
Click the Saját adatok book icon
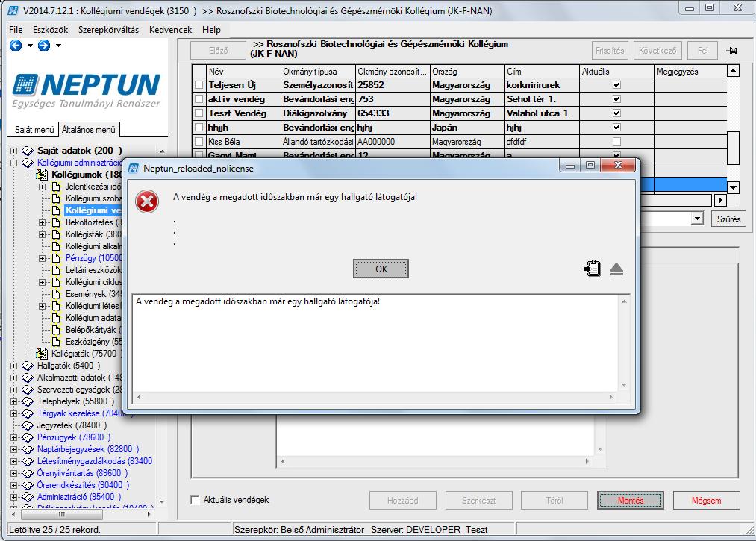[28, 151]
